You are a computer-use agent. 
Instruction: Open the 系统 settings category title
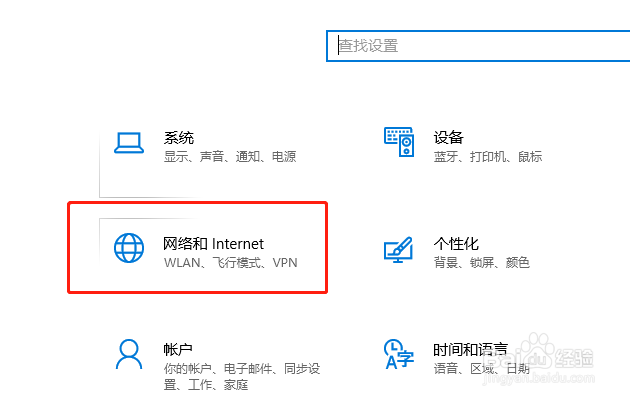coord(179,138)
